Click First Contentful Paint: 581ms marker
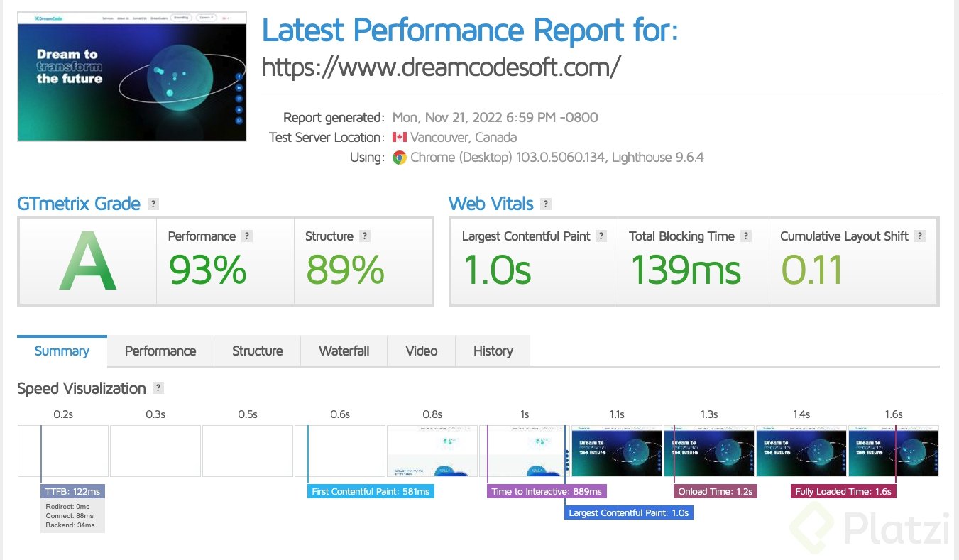 (x=371, y=491)
